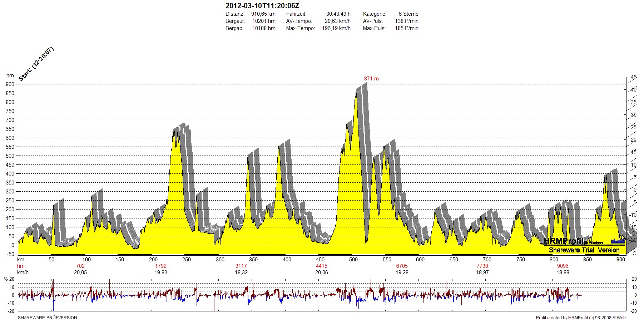Click the % 20 gradient axis label
This screenshot has height=320, width=644.
(x=9, y=279)
